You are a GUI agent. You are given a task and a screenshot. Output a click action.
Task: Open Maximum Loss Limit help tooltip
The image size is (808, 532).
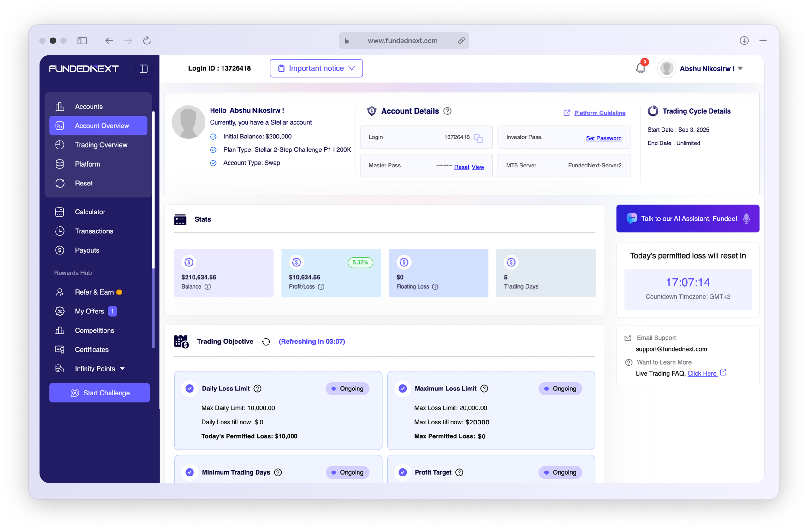pyautogui.click(x=484, y=389)
